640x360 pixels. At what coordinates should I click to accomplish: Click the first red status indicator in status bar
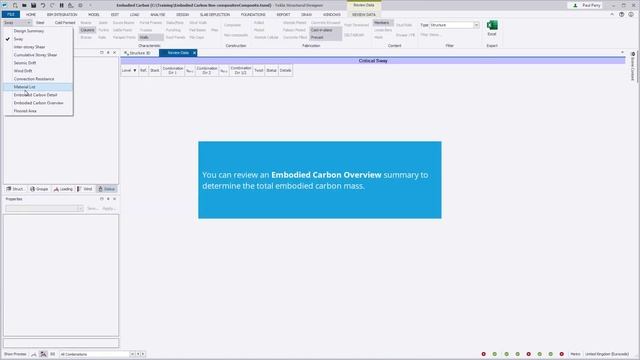click(484, 354)
